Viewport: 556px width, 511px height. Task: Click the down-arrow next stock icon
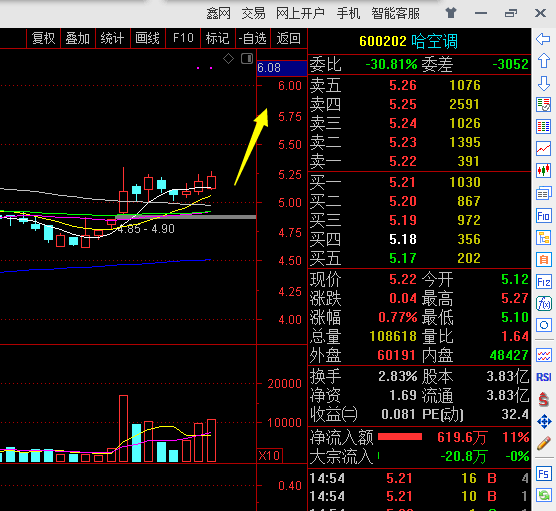click(x=544, y=83)
